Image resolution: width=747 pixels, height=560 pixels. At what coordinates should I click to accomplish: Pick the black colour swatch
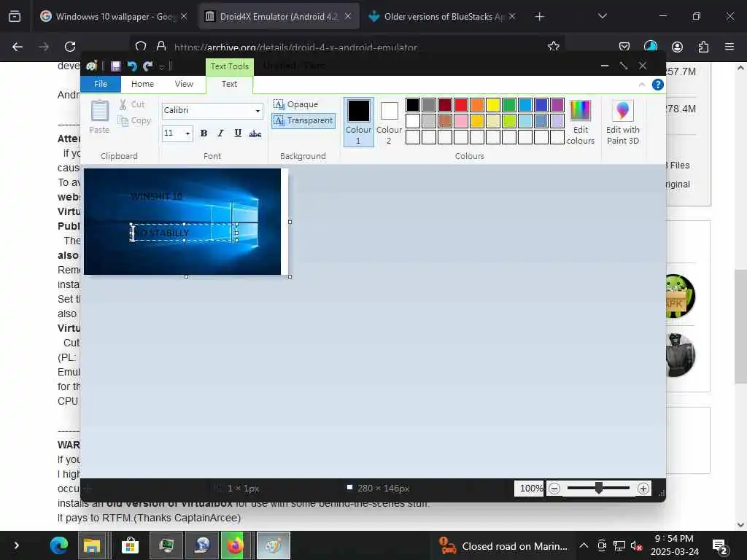coord(413,105)
